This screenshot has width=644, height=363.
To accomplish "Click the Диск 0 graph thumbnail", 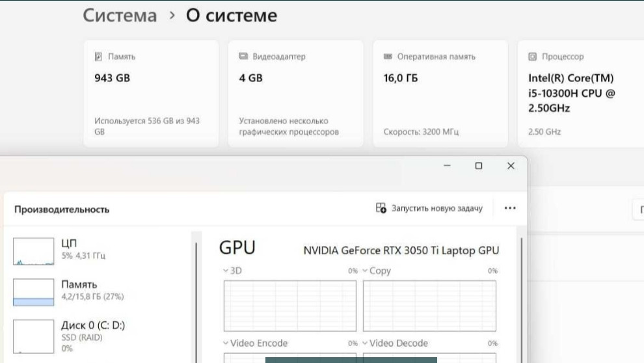I will tap(33, 336).
